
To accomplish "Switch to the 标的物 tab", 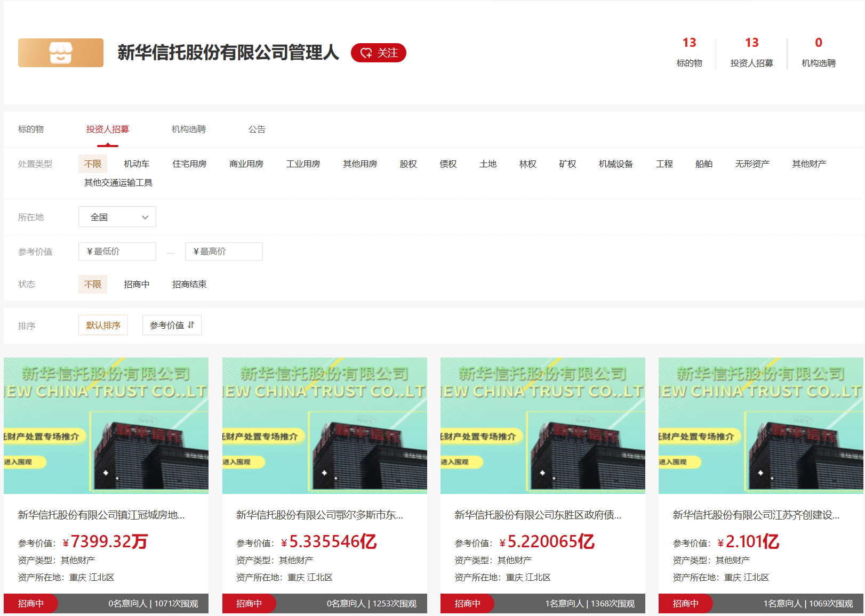I will [x=31, y=129].
